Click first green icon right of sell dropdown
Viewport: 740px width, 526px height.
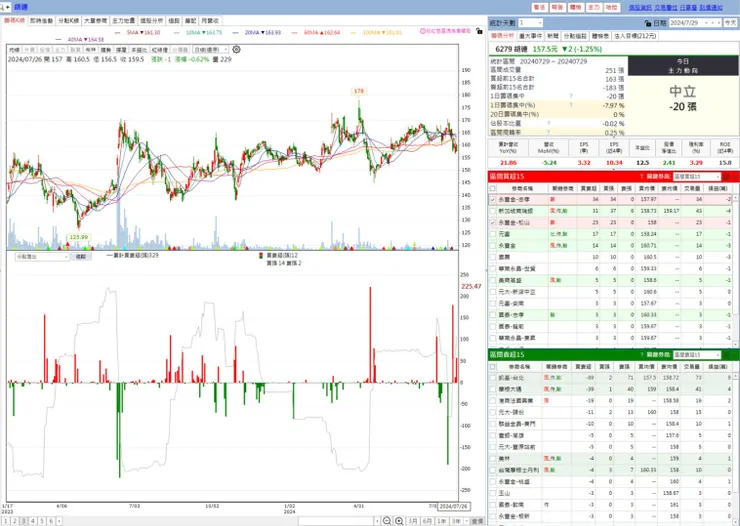pyautogui.click(x=726, y=355)
